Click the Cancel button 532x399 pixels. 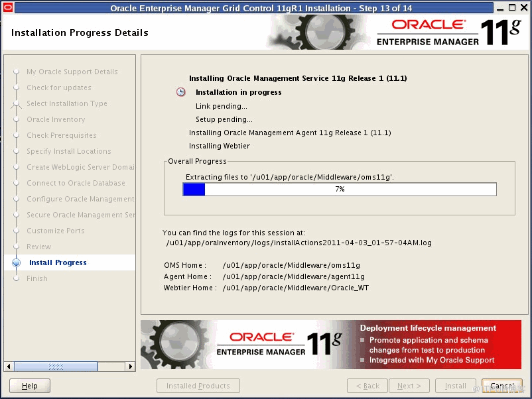(501, 386)
